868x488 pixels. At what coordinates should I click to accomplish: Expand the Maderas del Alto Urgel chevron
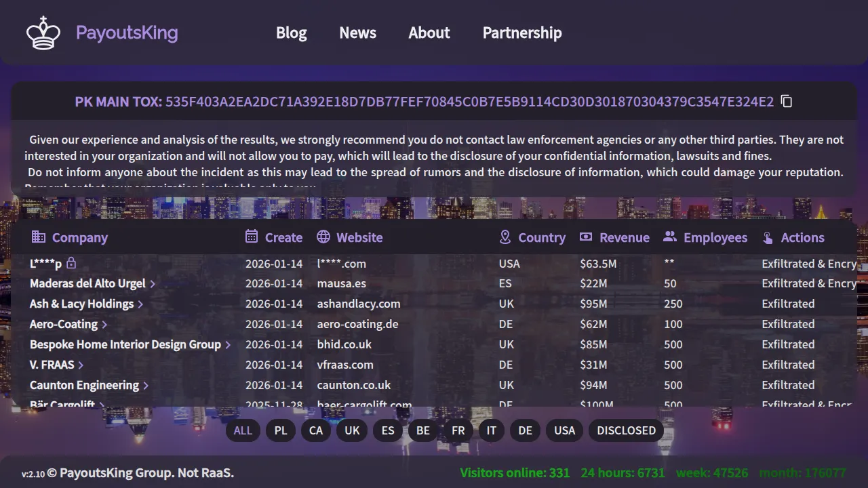153,284
